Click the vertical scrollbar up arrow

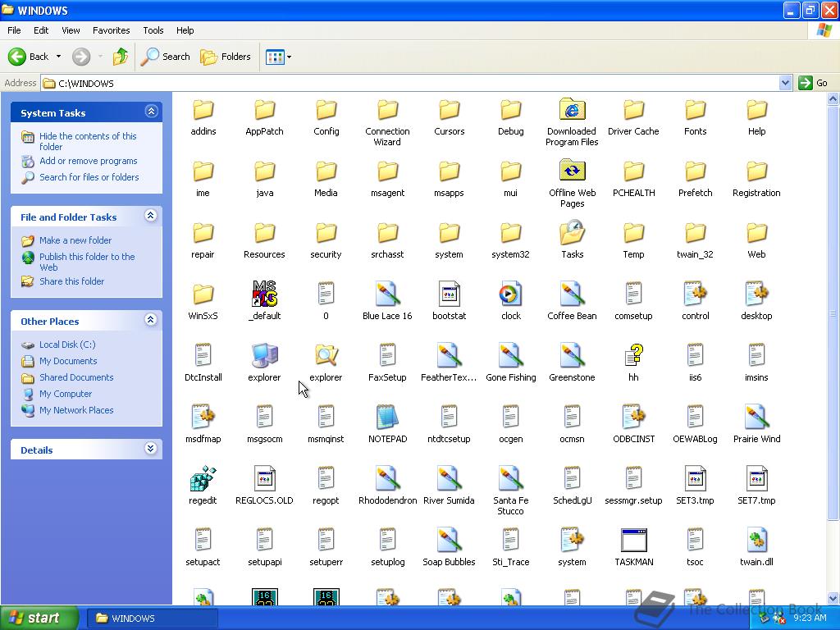[x=833, y=98]
